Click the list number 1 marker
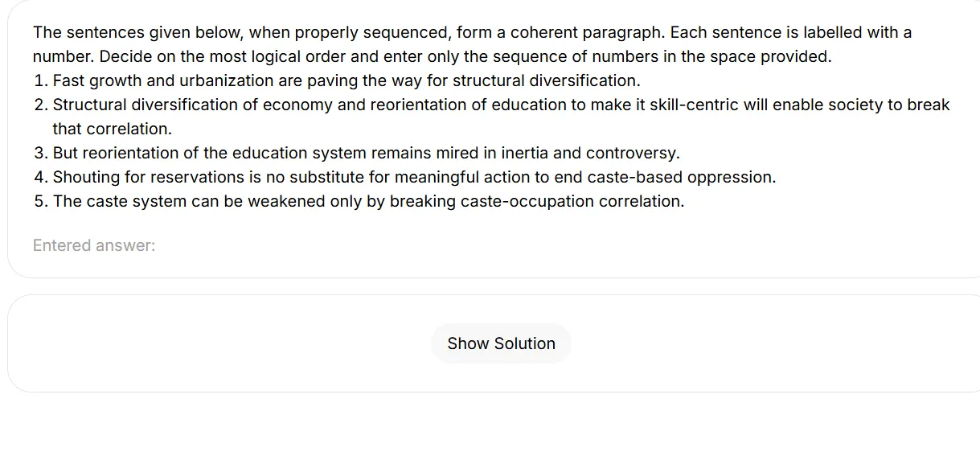The width and height of the screenshot is (980, 452). tap(40, 80)
